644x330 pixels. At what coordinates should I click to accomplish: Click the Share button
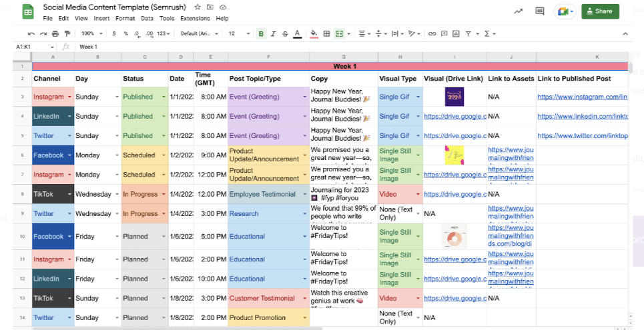click(600, 11)
